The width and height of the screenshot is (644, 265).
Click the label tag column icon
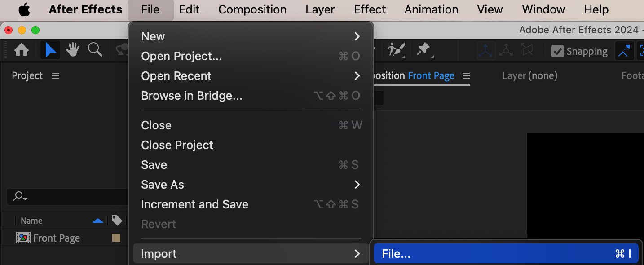[117, 221]
